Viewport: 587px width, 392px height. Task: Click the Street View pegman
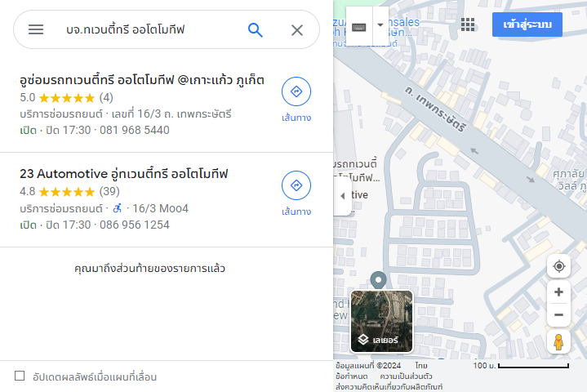558,342
